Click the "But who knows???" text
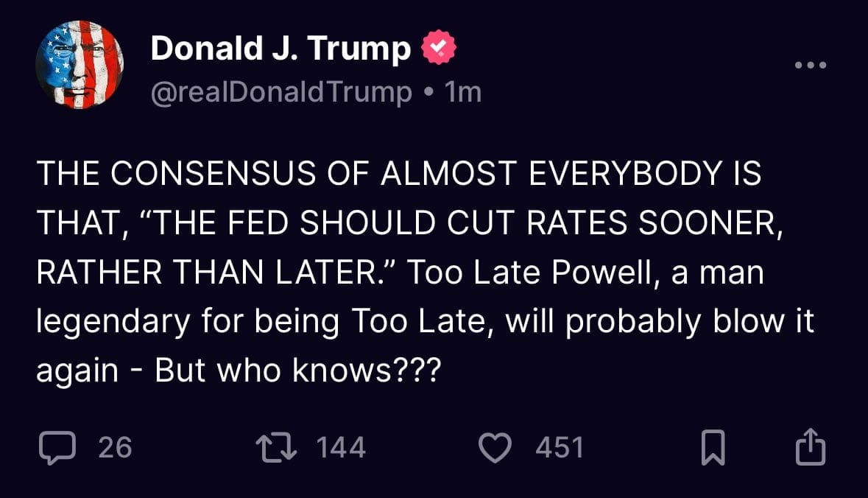The width and height of the screenshot is (868, 498). pyautogui.click(x=297, y=371)
